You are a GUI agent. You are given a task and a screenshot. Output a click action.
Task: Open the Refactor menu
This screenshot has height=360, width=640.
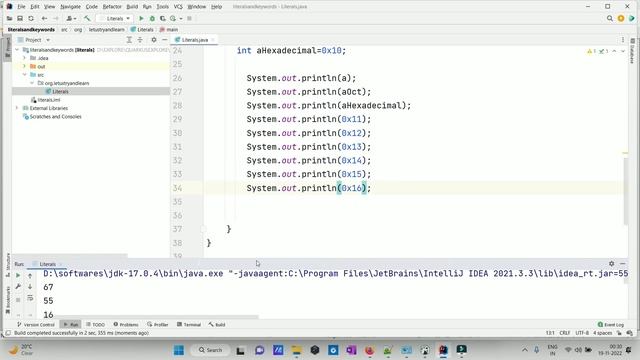[x=112, y=7]
